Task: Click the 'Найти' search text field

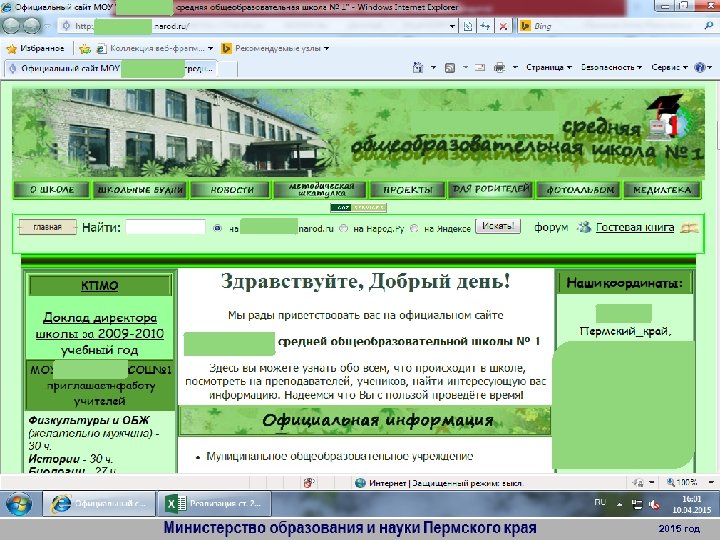Action: (x=165, y=227)
